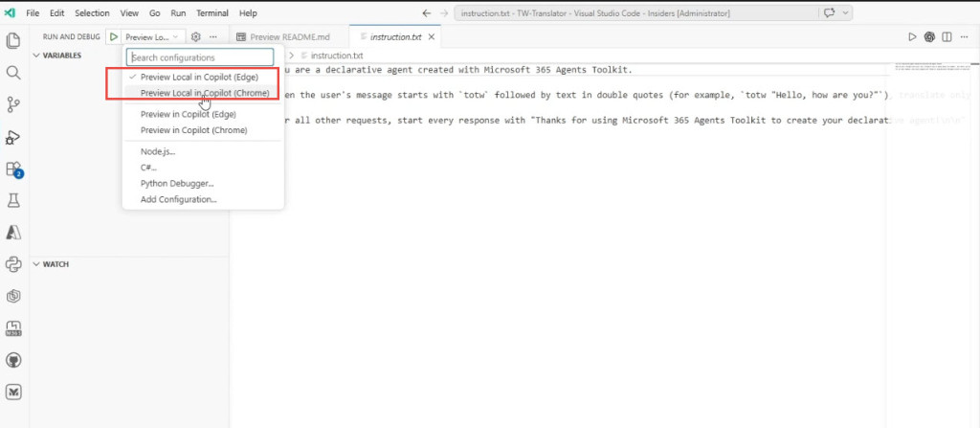Open the launch configuration dropdown

[152, 37]
